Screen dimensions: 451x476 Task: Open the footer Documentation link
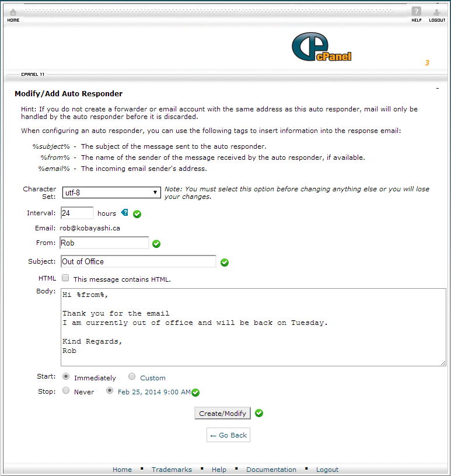point(271,470)
